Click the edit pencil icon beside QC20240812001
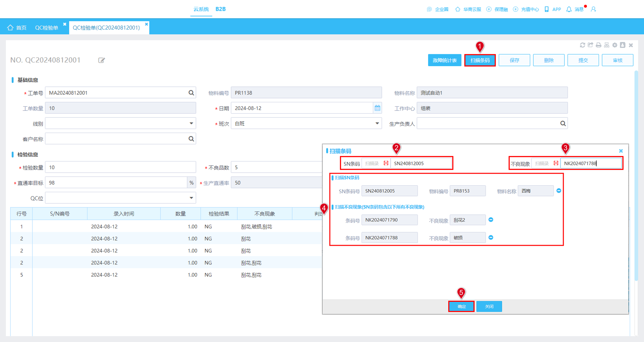Viewport: 644px width, 342px height. (x=101, y=60)
